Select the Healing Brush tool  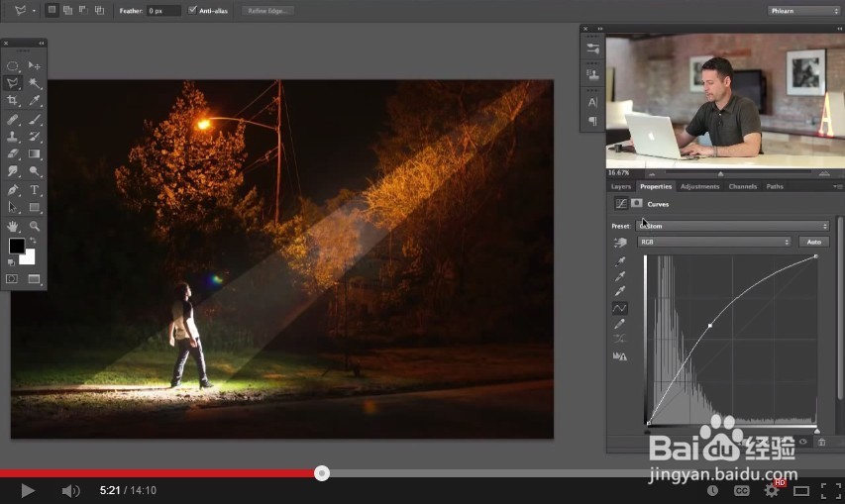pyautogui.click(x=13, y=119)
